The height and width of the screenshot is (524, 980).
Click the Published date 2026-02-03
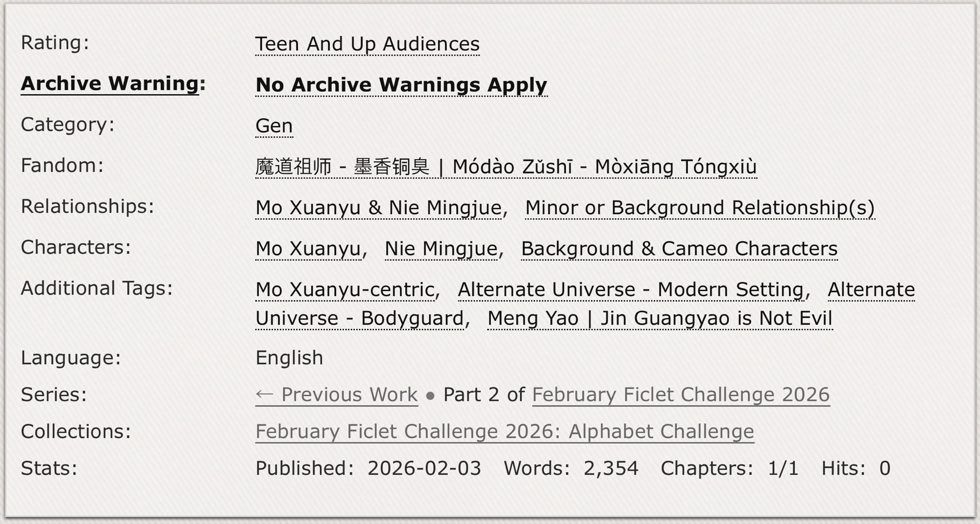[x=424, y=468]
